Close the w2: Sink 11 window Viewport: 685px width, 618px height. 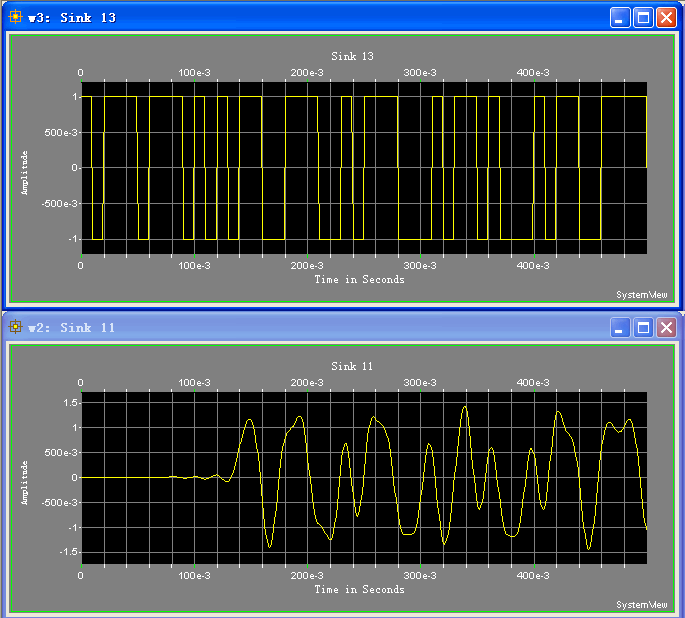pyautogui.click(x=667, y=328)
